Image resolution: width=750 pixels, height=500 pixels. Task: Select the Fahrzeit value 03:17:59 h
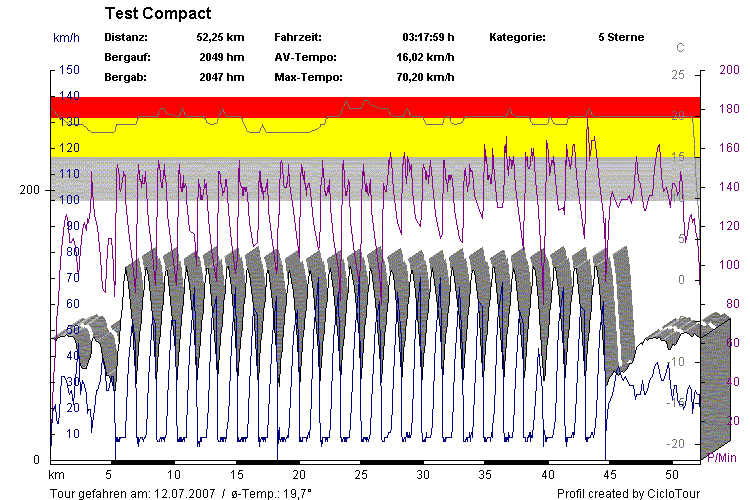click(428, 37)
